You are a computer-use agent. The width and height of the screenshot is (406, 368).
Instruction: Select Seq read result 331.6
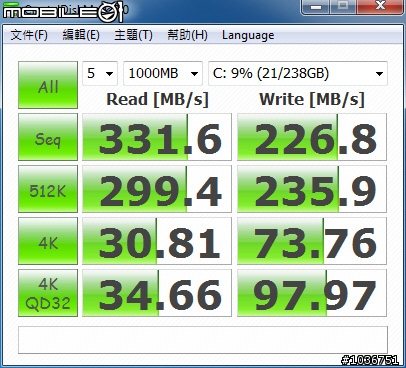point(157,137)
